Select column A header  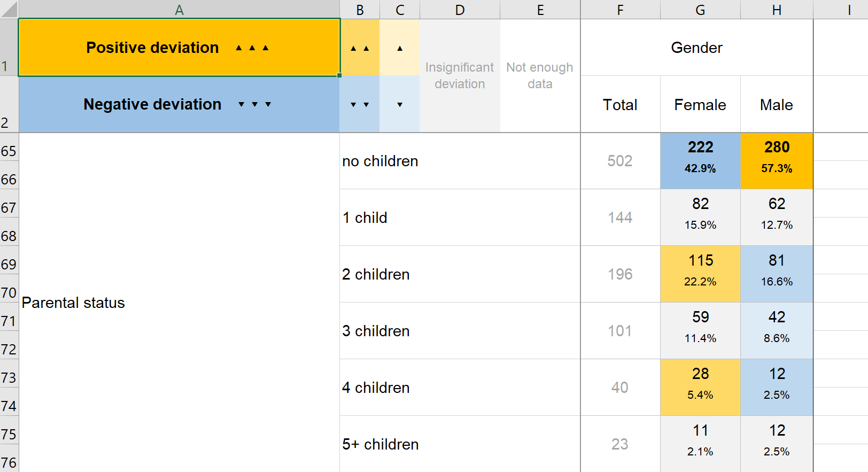click(179, 10)
